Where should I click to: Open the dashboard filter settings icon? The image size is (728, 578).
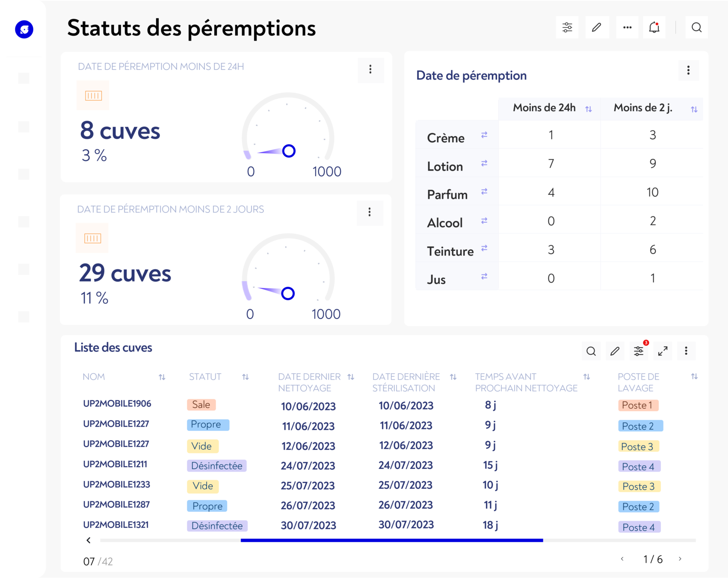tap(567, 28)
